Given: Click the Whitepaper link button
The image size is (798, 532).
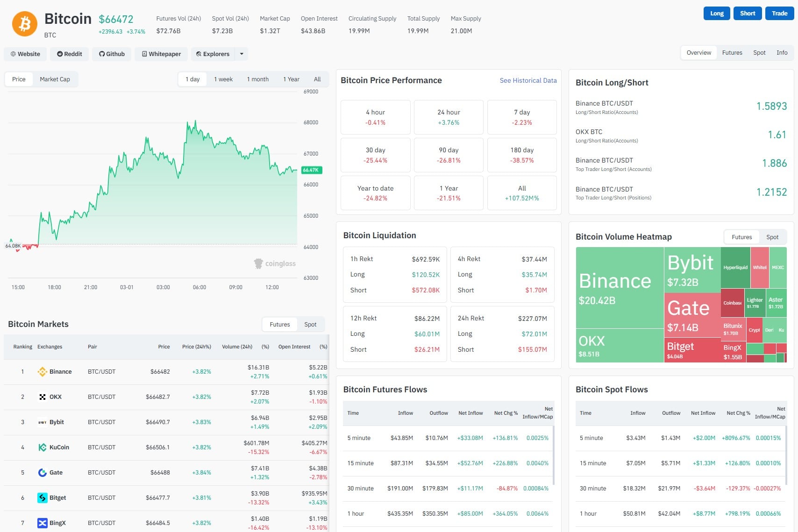Looking at the screenshot, I should point(161,54).
